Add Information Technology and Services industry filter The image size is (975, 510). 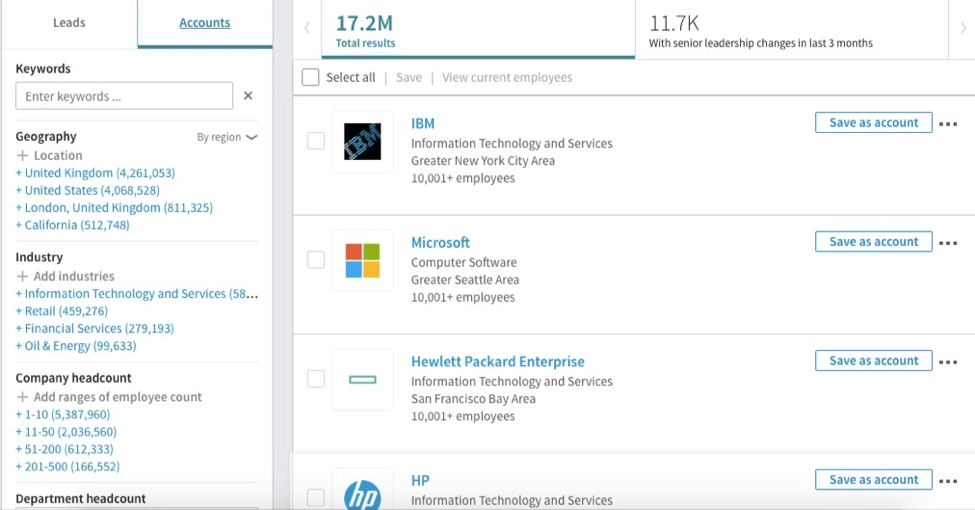(137, 294)
